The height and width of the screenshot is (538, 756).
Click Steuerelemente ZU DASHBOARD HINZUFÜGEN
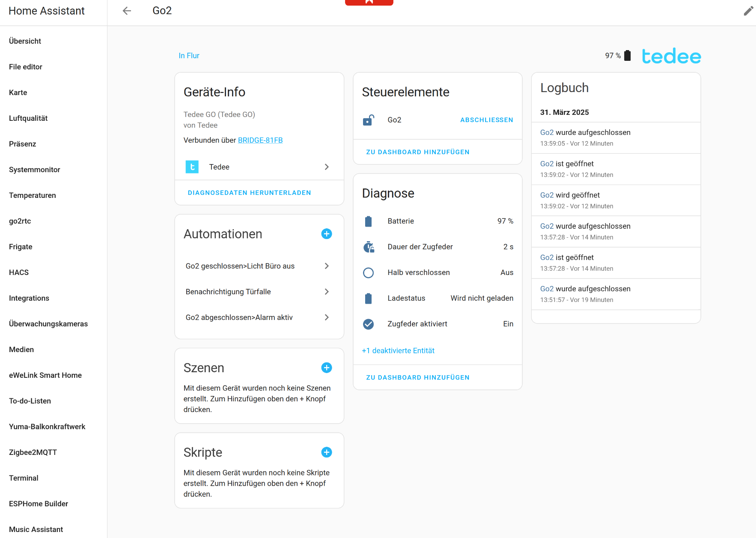pyautogui.click(x=418, y=152)
